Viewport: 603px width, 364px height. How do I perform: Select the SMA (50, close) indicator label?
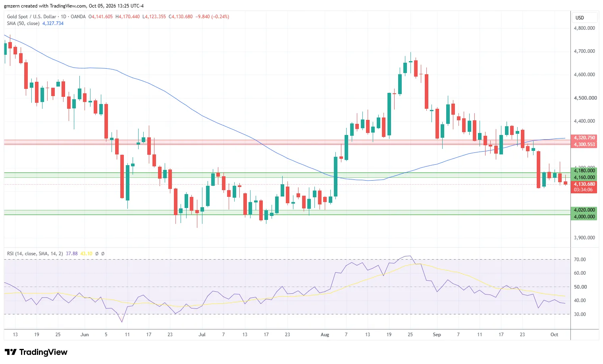(23, 23)
